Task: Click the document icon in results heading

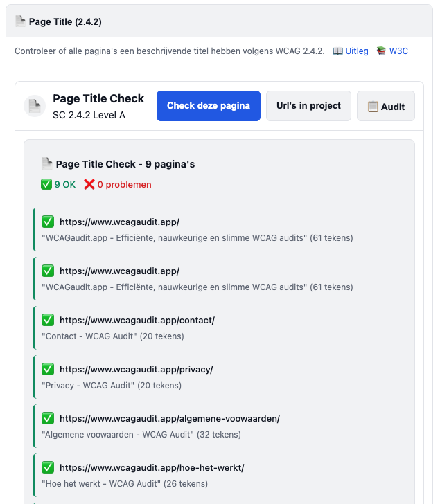Action: (x=46, y=164)
